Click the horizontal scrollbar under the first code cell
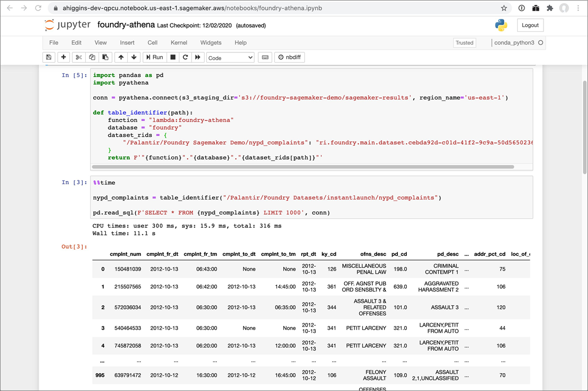Viewport: 588px width, 391px height. [304, 167]
